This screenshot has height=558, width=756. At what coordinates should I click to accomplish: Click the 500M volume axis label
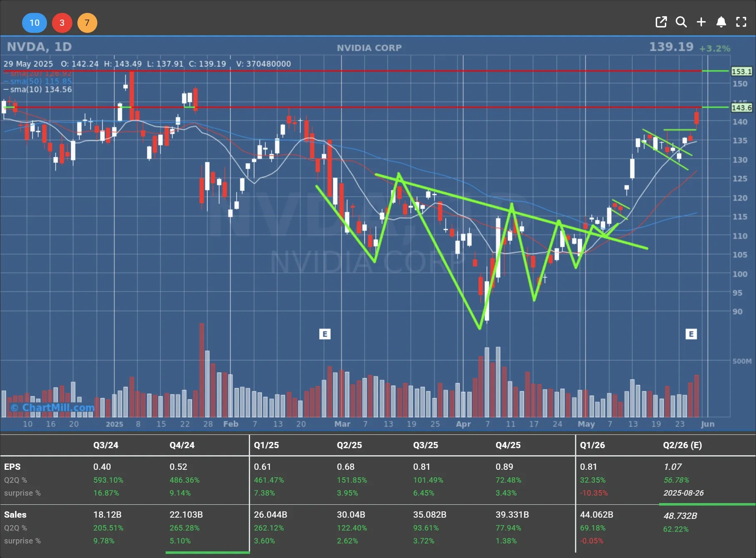pyautogui.click(x=742, y=361)
